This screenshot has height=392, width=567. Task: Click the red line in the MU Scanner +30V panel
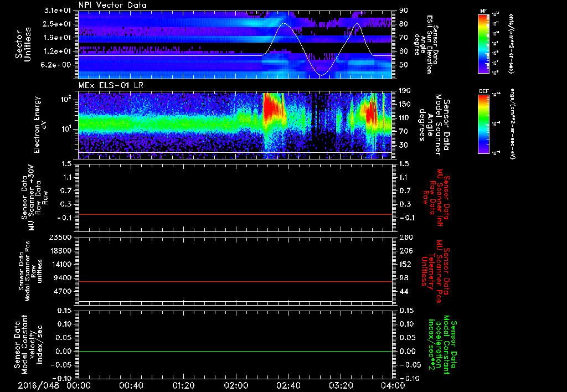[235, 214]
